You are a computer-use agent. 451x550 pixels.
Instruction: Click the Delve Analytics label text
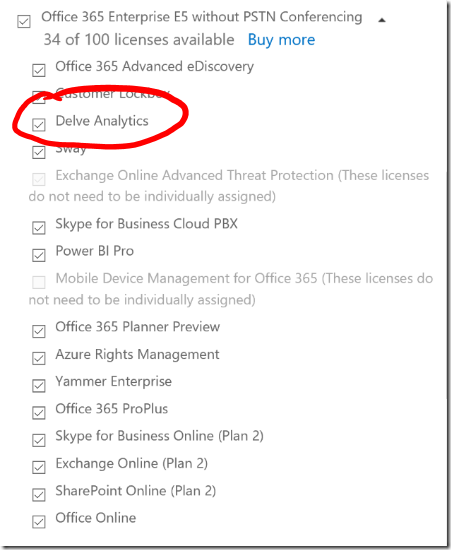click(102, 121)
